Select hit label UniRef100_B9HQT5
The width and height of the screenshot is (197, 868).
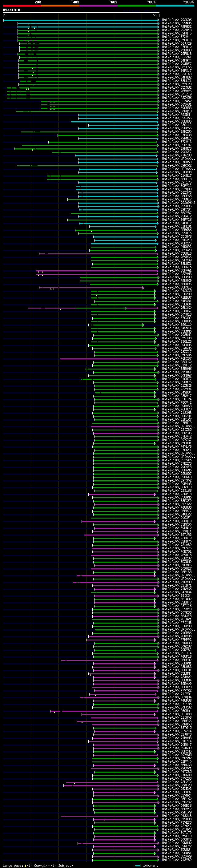tap(176, 34)
